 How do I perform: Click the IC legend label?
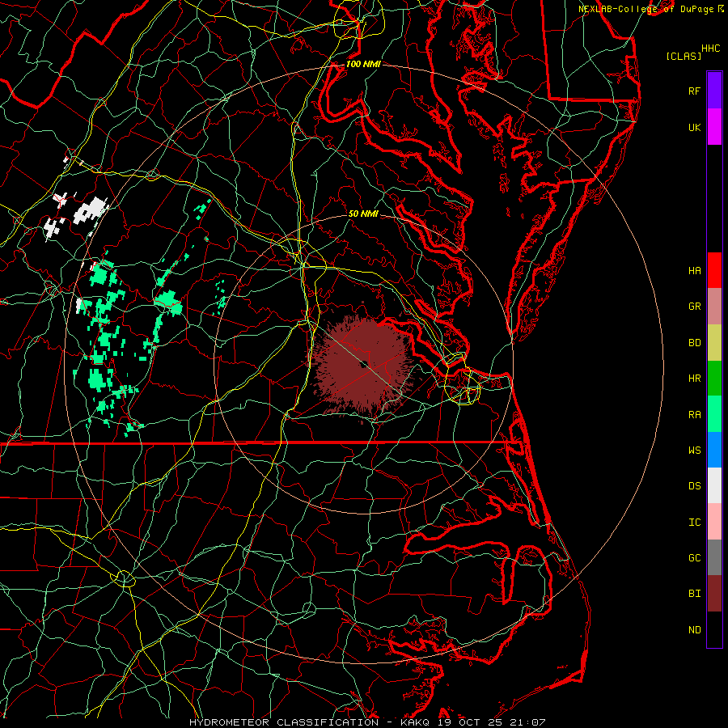[694, 523]
